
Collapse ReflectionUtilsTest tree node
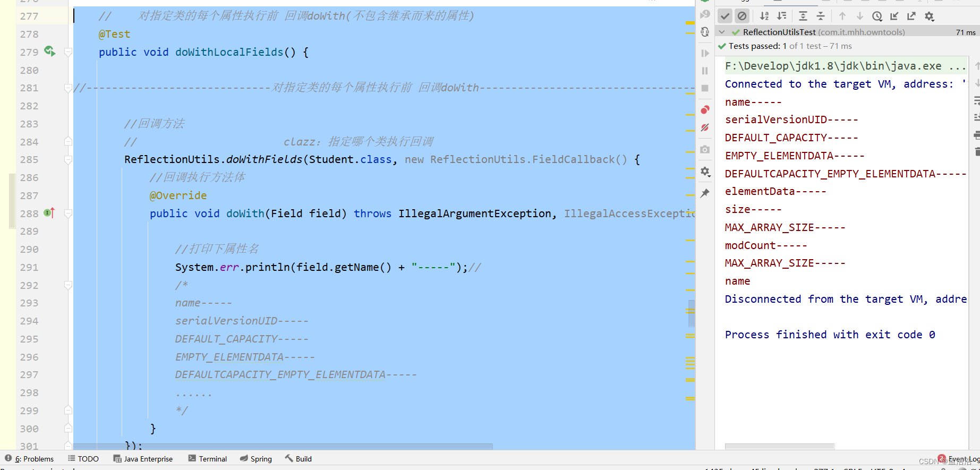722,32
